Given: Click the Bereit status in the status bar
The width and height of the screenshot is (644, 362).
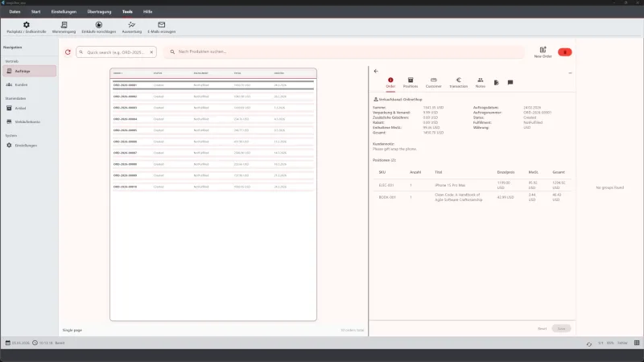Looking at the screenshot, I should pyautogui.click(x=60, y=343).
